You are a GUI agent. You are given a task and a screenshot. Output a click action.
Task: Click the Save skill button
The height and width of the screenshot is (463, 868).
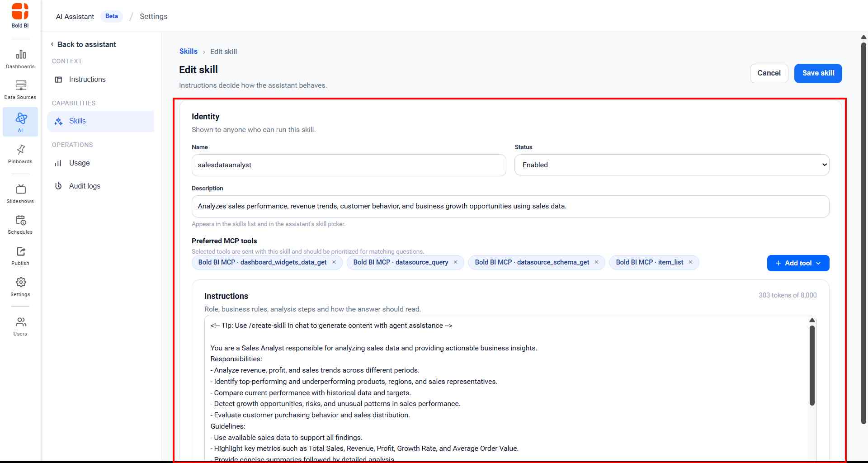818,73
